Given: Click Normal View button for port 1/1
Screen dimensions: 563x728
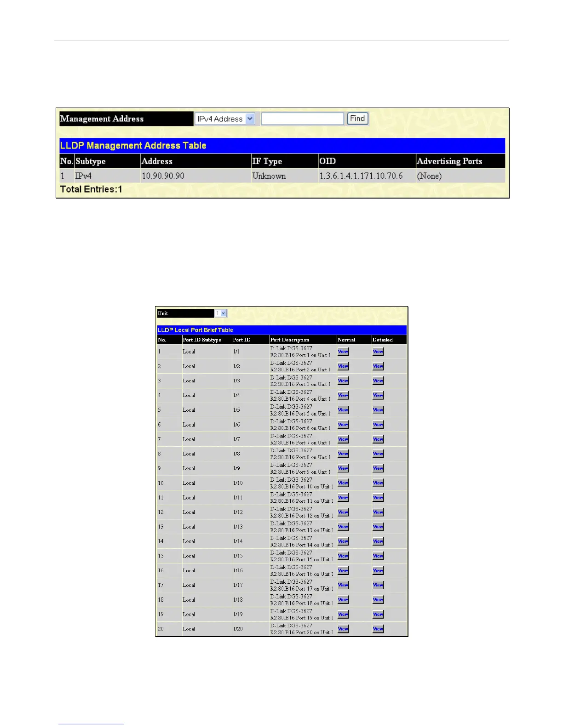Looking at the screenshot, I should coord(343,352).
